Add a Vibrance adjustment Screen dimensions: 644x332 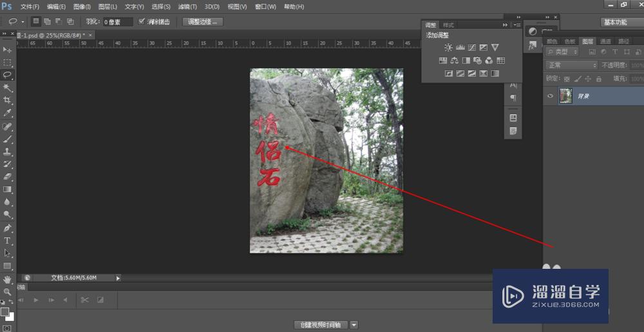click(495, 48)
